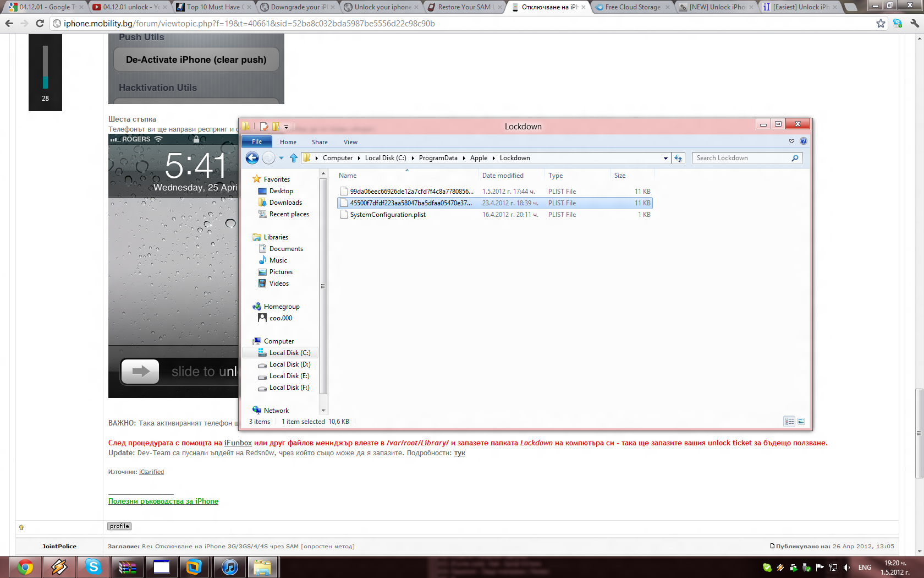Switch to 'Restore Your SAM' Chrome tab
Screen dimensions: 924x578
point(465,7)
